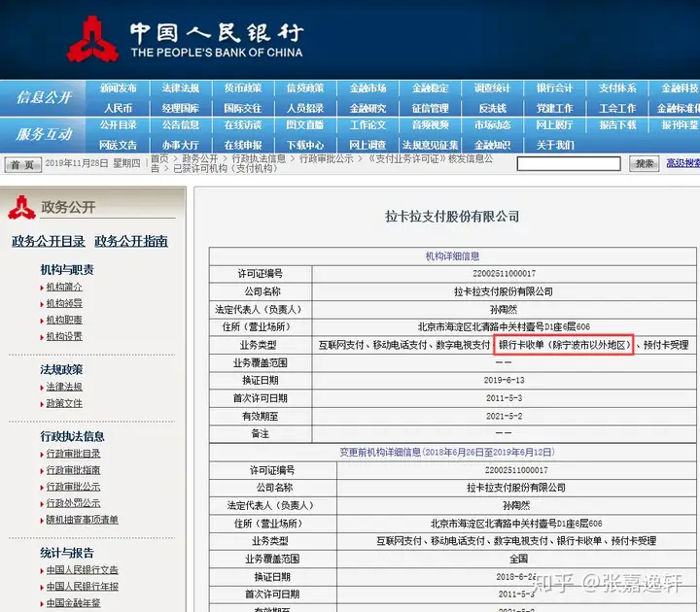Open 行政审批公示 sidebar link
This screenshot has height=612, width=700.
pos(73,487)
